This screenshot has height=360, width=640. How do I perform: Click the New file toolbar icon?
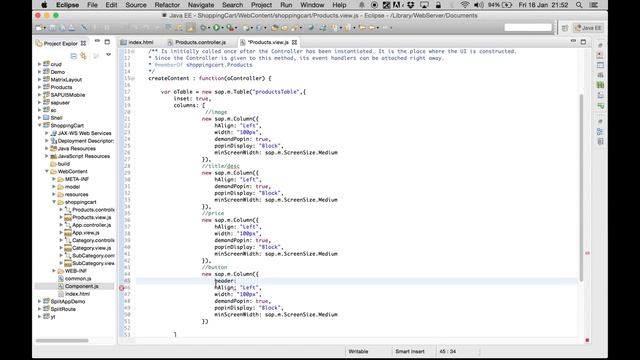(x=39, y=28)
